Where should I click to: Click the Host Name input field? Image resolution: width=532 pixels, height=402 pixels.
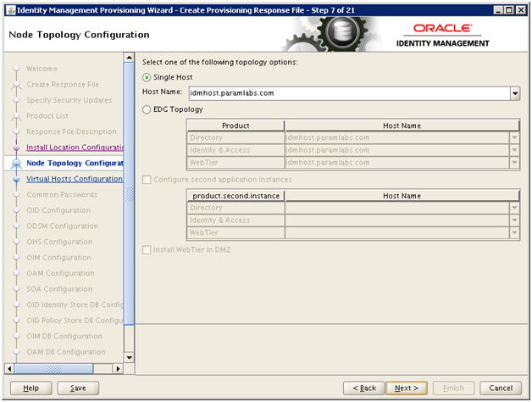[x=349, y=93]
